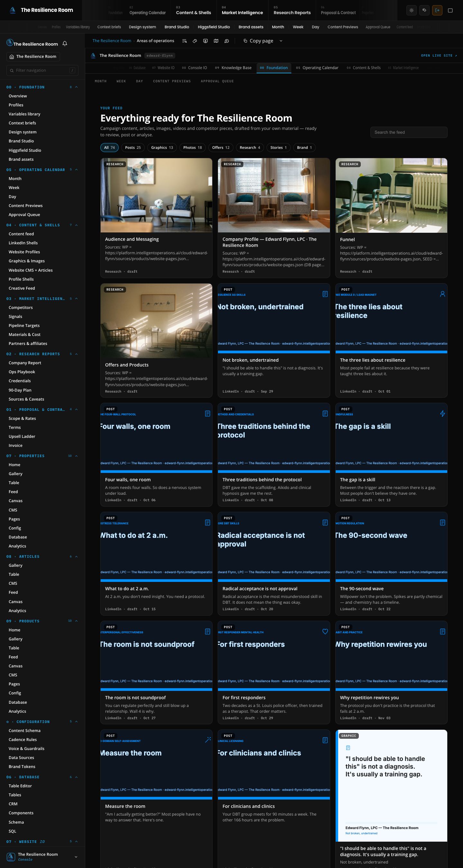Click the Resilience Room logo in header

click(13, 10)
